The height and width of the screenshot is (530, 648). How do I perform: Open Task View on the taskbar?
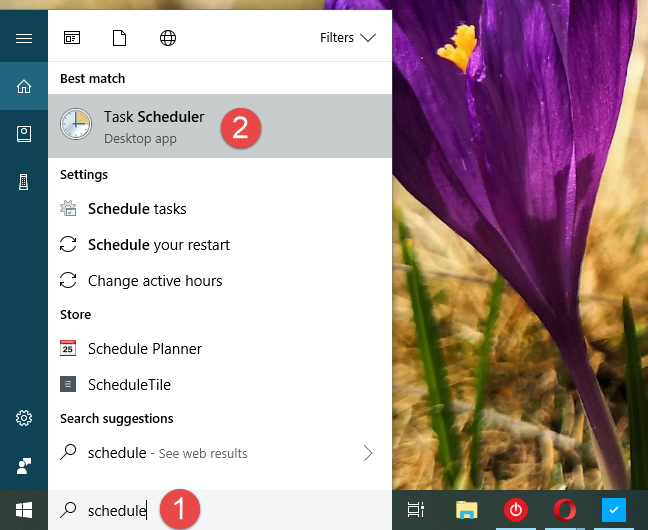click(x=416, y=511)
